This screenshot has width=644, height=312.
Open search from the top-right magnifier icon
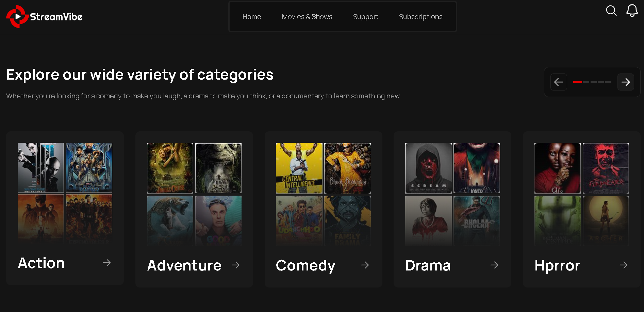pyautogui.click(x=611, y=11)
